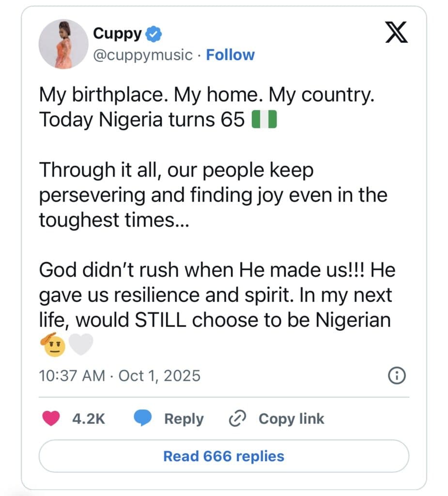Select the Copy link text
Viewport: 448px width, 496px height.
(291, 418)
